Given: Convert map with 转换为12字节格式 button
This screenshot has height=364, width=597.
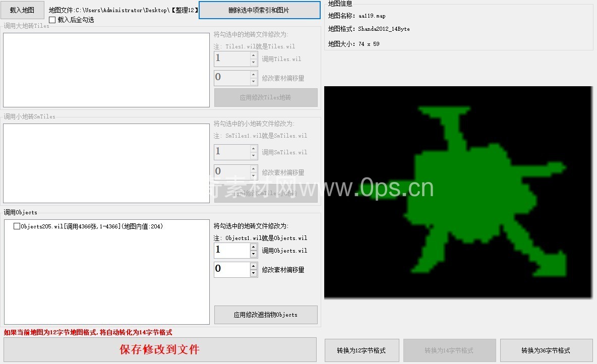Looking at the screenshot, I should point(362,350).
